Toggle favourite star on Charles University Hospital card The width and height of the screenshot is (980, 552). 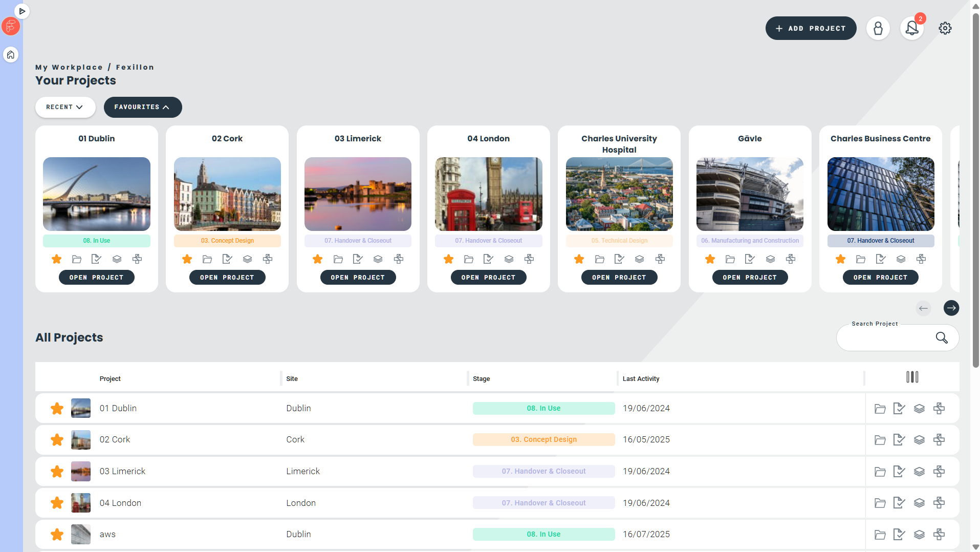pos(579,259)
